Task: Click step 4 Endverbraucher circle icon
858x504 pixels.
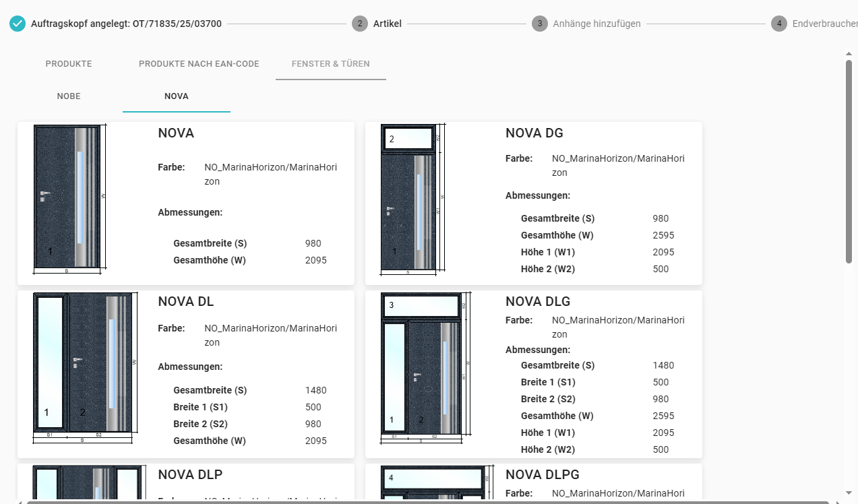Action: point(778,24)
